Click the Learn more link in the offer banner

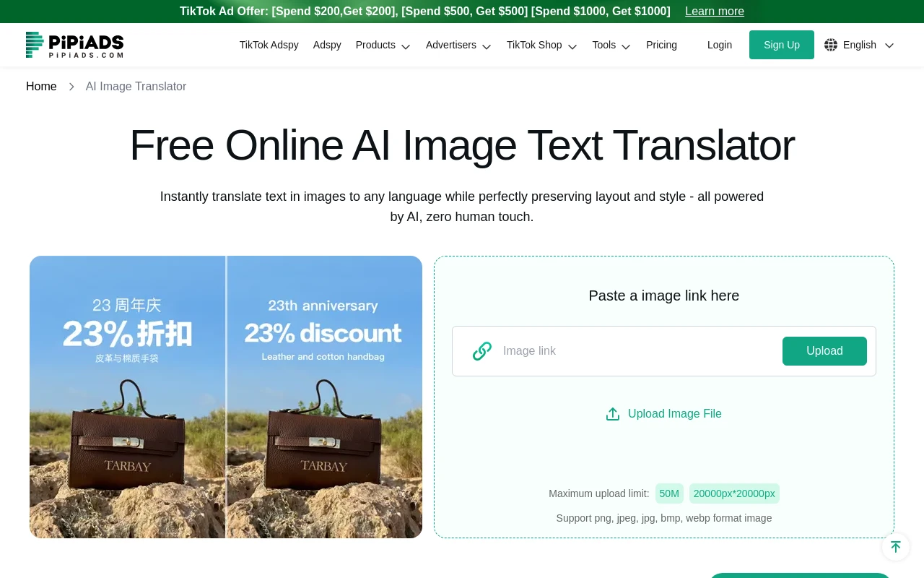point(715,12)
